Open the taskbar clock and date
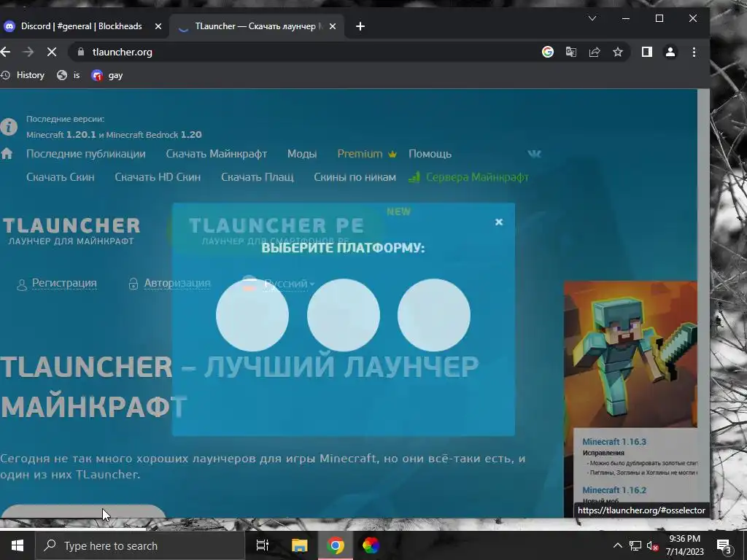 coord(685,545)
